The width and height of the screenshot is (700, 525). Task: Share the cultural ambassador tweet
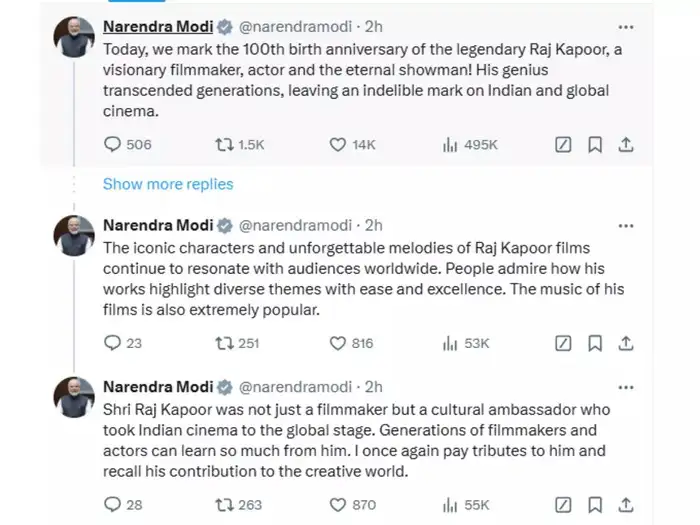pyautogui.click(x=626, y=506)
